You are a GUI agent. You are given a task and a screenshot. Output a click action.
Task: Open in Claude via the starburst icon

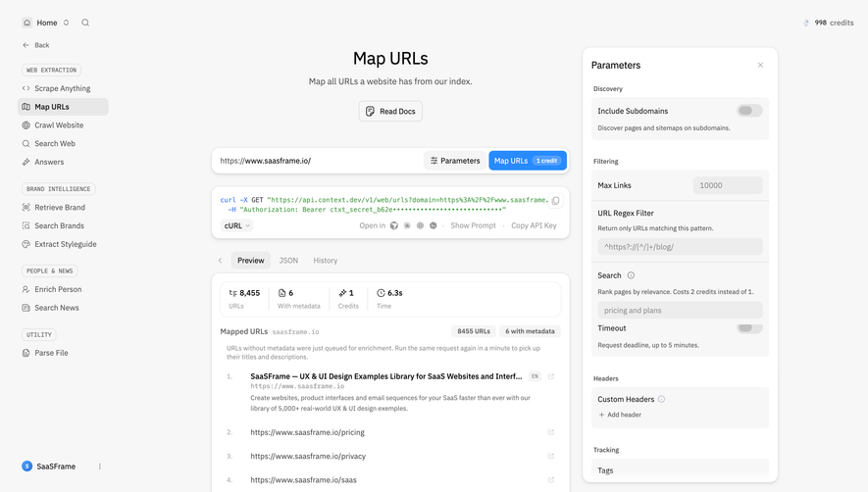pyautogui.click(x=407, y=225)
